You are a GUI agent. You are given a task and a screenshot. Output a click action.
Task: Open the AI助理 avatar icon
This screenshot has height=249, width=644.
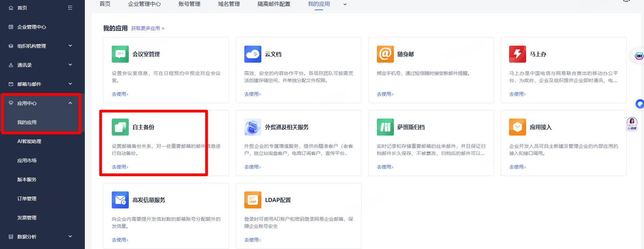click(x=632, y=123)
